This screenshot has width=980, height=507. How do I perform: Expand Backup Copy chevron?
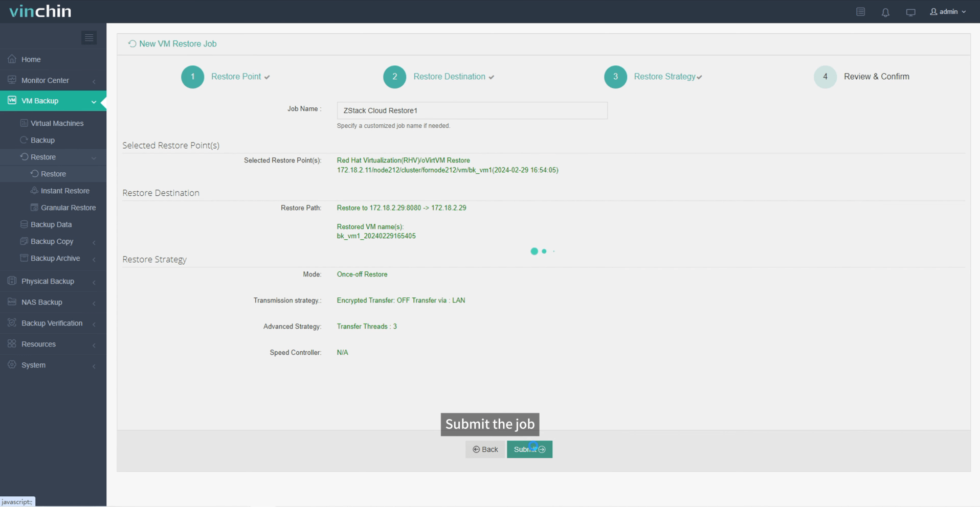pos(94,242)
